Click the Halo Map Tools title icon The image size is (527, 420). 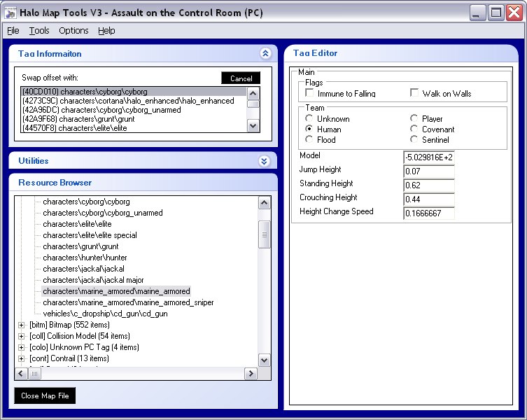[10, 13]
